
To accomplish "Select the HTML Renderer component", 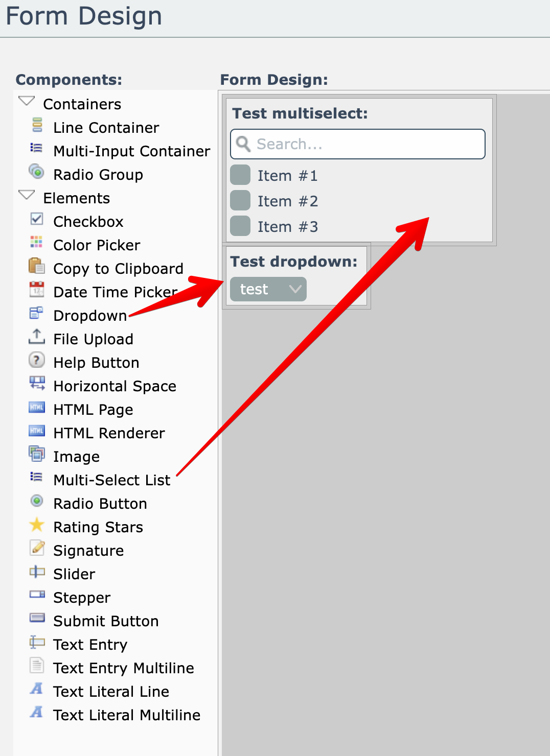I will click(x=109, y=433).
